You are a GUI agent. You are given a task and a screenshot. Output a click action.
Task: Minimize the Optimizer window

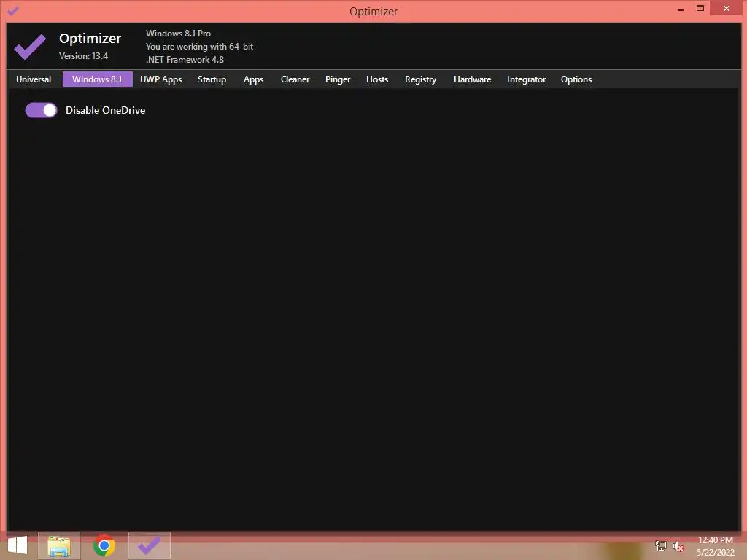tap(681, 9)
